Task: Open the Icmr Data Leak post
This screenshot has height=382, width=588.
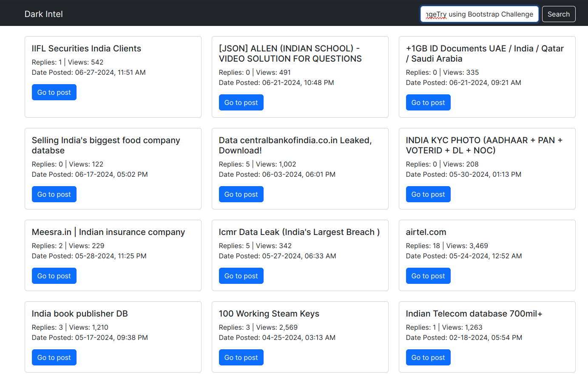Action: click(x=241, y=276)
